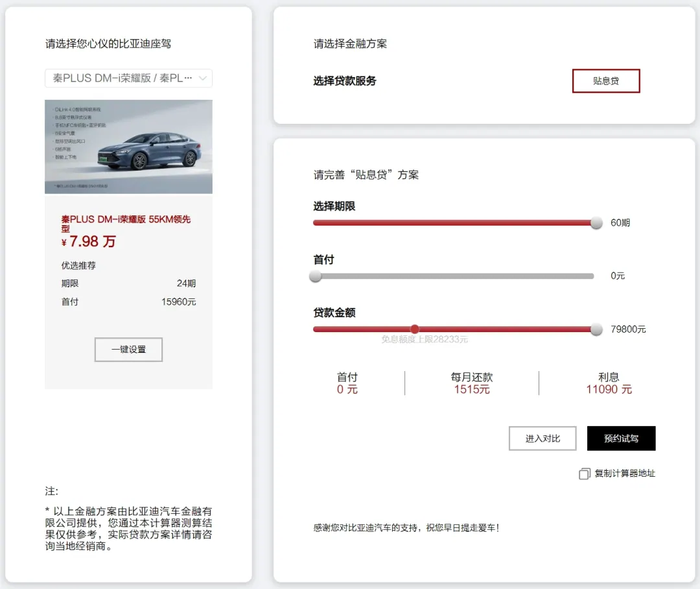Click the 预约试驾 button
700x589 pixels.
click(621, 439)
